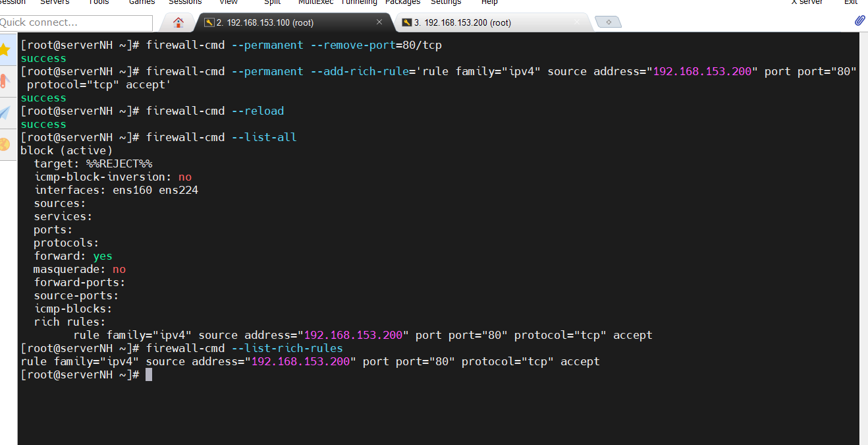Open a new tab with plus button

tap(608, 22)
